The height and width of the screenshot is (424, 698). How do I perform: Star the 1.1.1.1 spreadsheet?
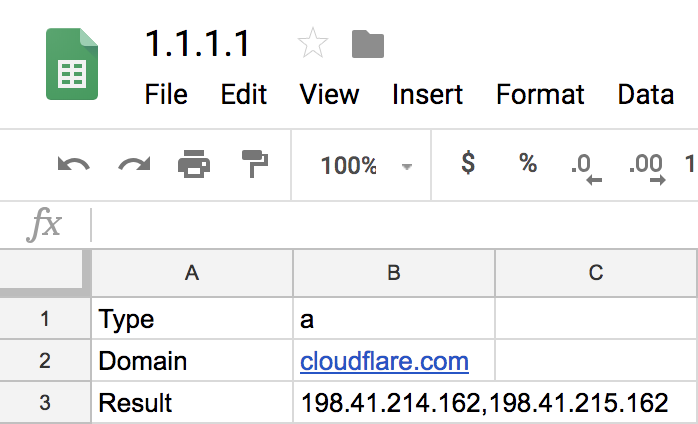point(313,44)
